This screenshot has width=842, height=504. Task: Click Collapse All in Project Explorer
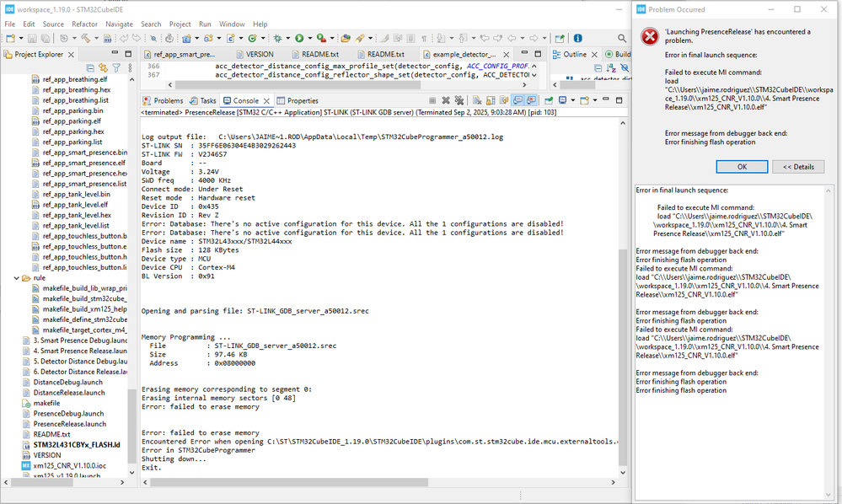[90, 68]
